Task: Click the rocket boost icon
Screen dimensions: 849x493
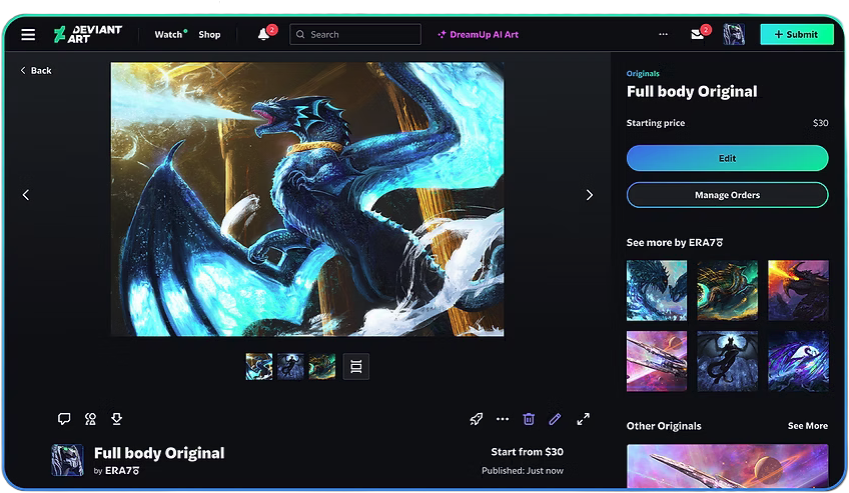Action: tap(476, 419)
